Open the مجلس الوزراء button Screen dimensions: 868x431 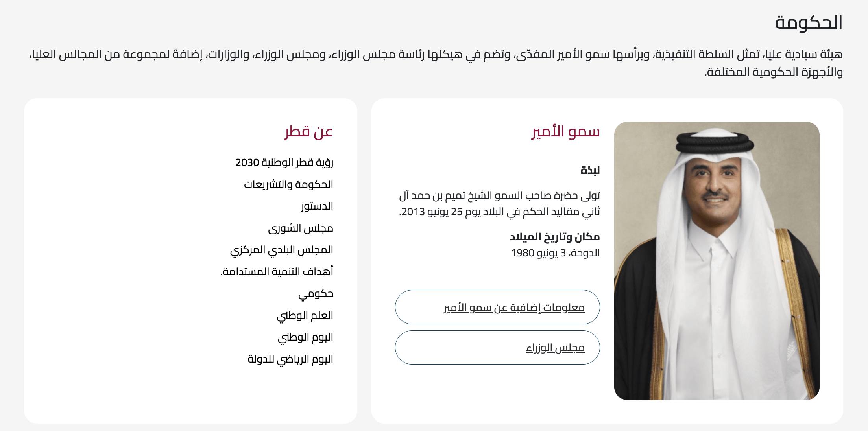coord(497,348)
